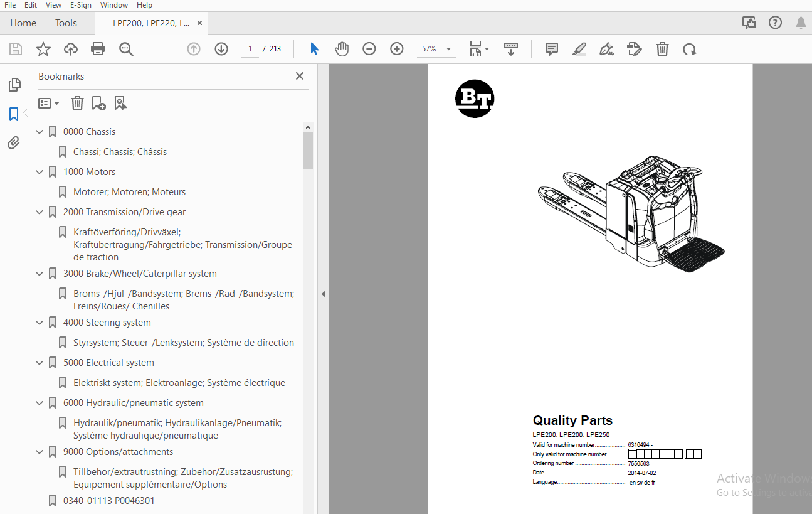Open the Help menu
This screenshot has width=812, height=514.
(144, 5)
